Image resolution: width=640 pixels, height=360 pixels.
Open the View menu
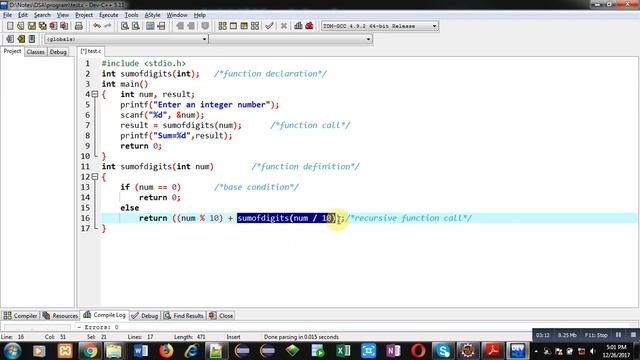click(x=62, y=15)
